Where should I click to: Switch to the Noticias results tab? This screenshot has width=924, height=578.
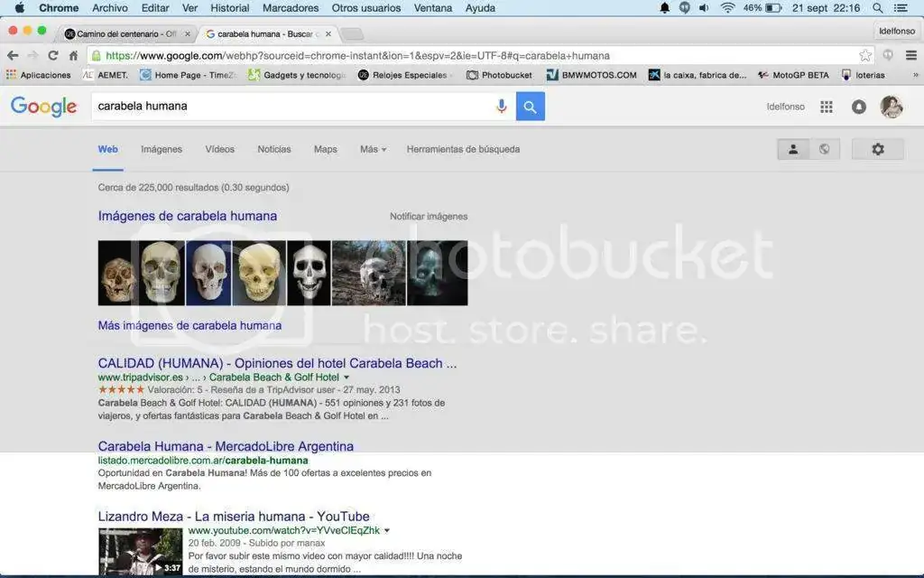(274, 149)
